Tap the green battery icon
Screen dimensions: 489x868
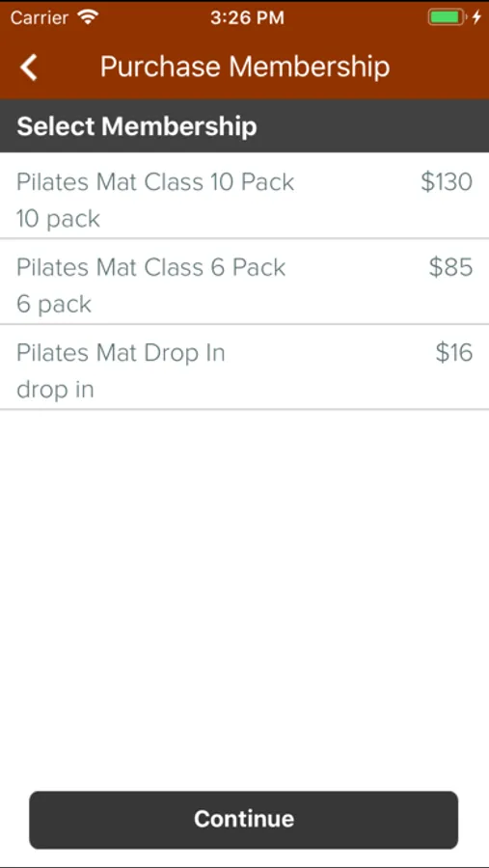coord(447,17)
